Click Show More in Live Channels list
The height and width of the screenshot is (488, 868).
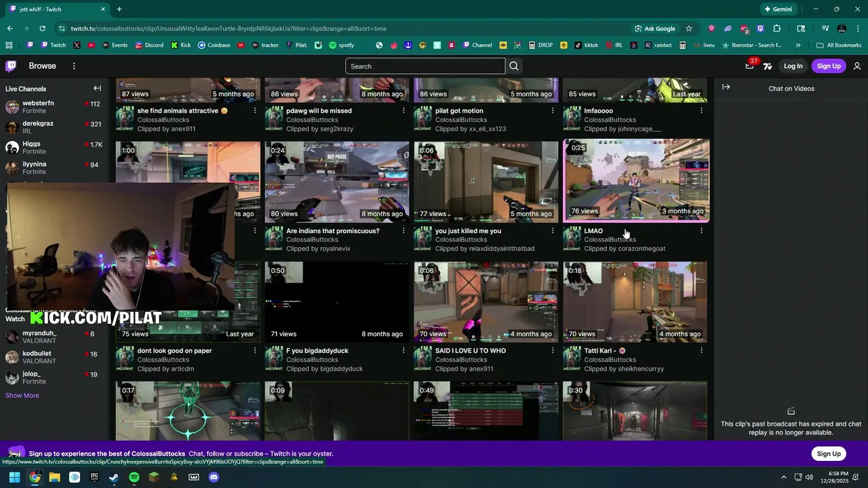(x=22, y=395)
